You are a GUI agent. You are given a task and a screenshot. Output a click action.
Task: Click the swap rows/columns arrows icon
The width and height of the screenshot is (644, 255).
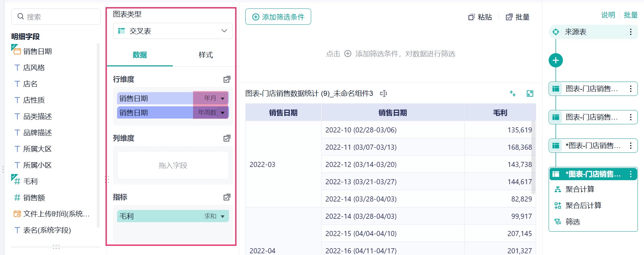coord(513,93)
